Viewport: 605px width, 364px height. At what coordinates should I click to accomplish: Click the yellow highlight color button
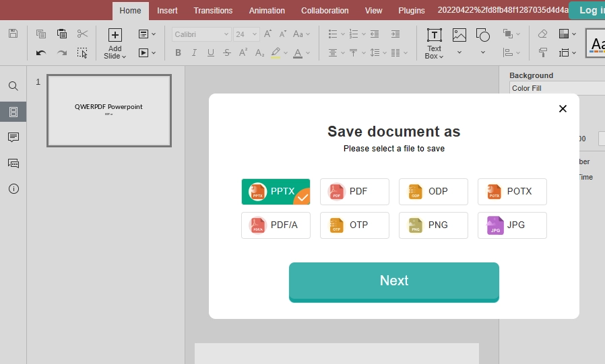276,52
